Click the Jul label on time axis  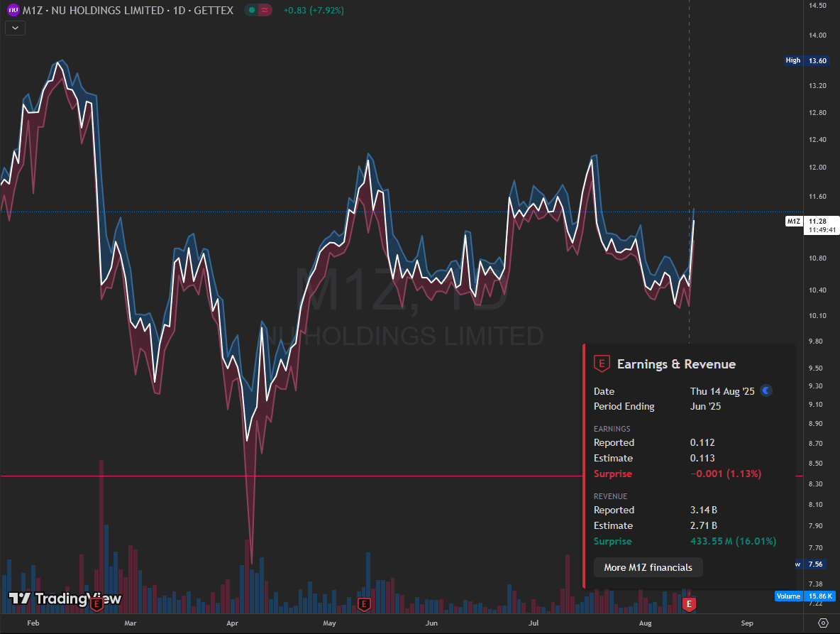(x=534, y=623)
